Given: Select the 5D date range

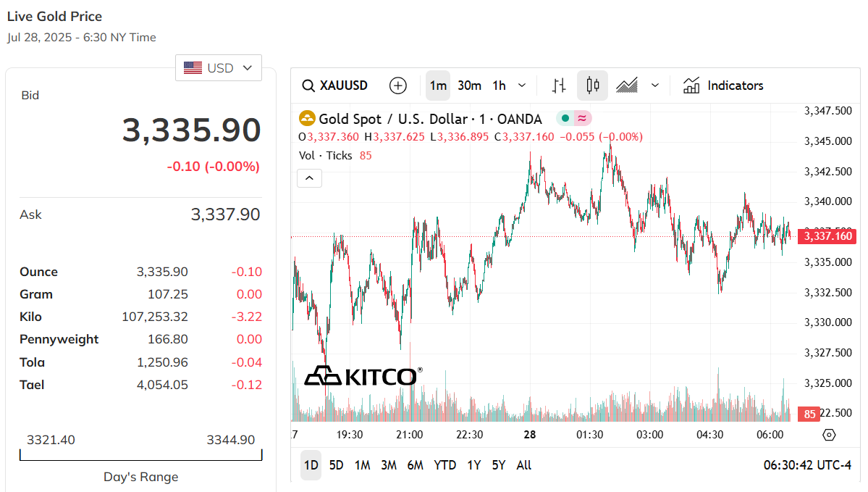Looking at the screenshot, I should (x=337, y=465).
